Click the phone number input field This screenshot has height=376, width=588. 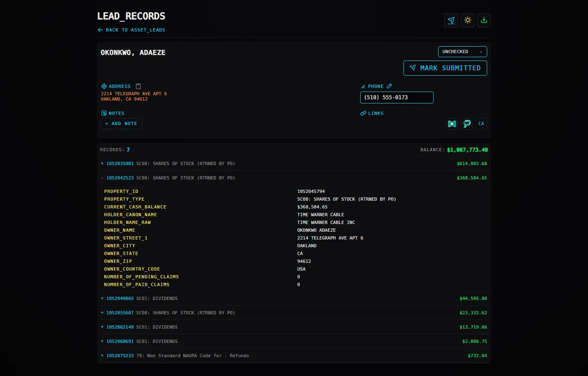[397, 97]
